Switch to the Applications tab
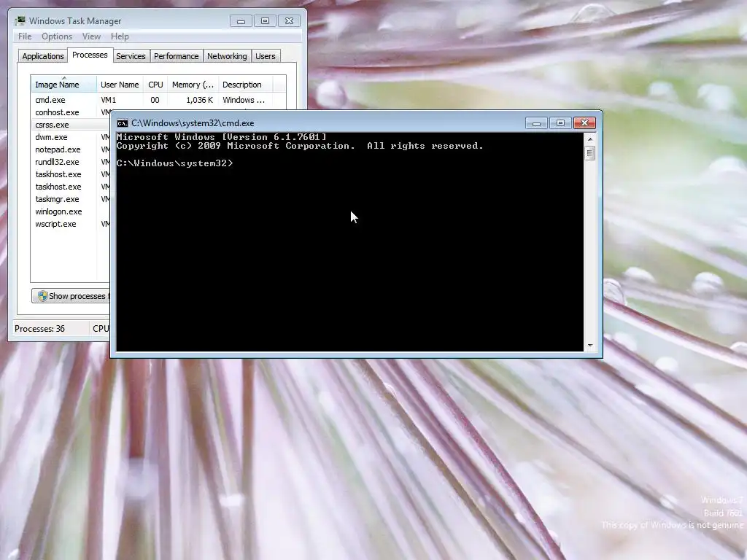 coord(43,56)
